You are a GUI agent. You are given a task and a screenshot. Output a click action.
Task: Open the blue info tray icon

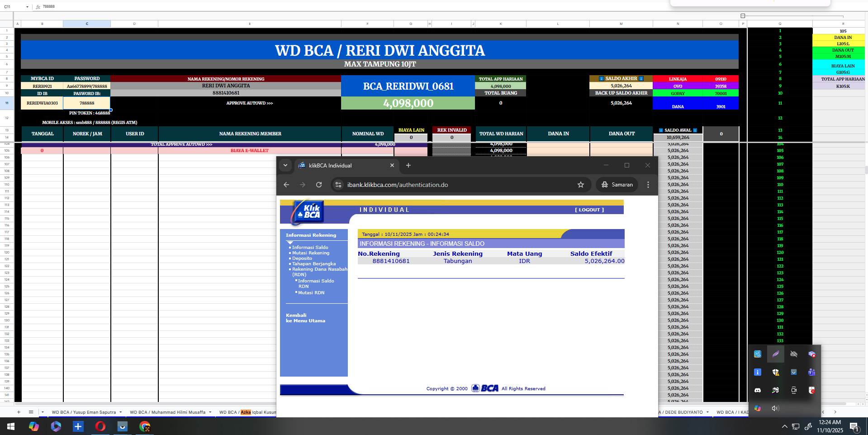click(x=758, y=372)
